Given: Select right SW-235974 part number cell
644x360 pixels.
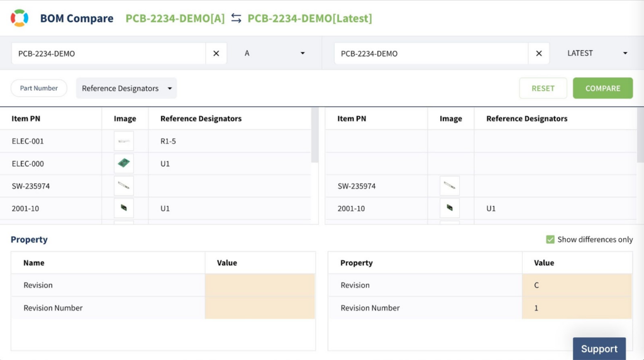Looking at the screenshot, I should pyautogui.click(x=377, y=186).
